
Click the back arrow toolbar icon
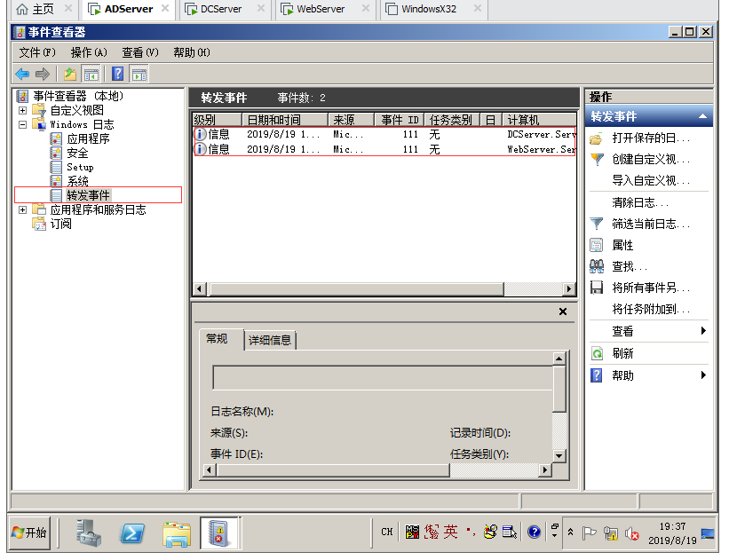(22, 74)
